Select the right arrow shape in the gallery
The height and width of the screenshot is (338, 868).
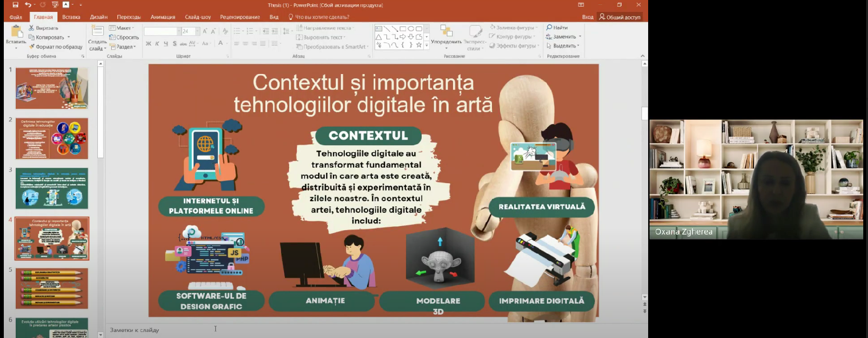403,37
